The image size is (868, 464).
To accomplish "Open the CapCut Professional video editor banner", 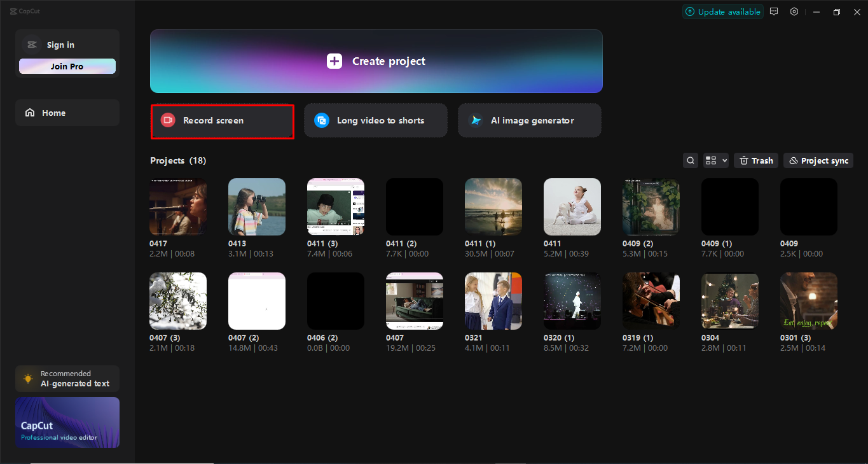I will tap(67, 423).
